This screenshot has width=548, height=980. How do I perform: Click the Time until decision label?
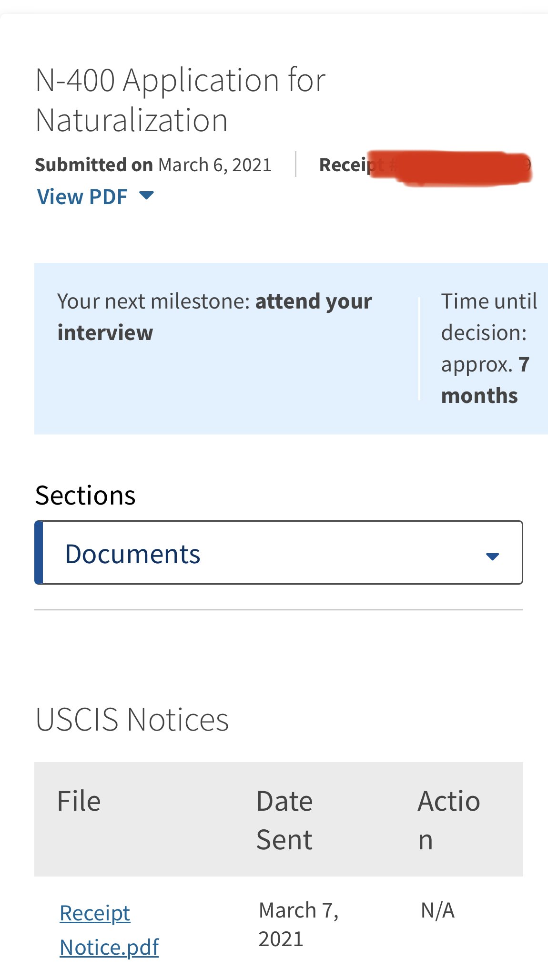pyautogui.click(x=489, y=317)
